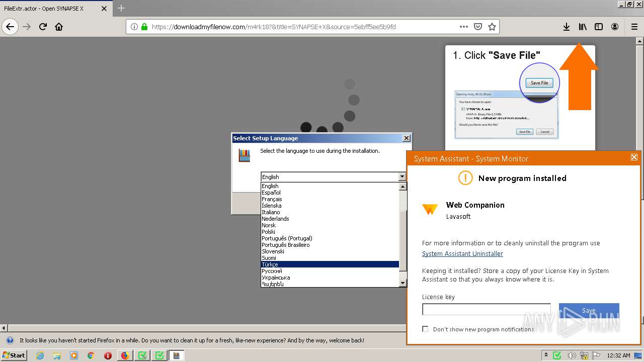
Task: Expand the language dropdown arrow
Action: pyautogui.click(x=402, y=176)
